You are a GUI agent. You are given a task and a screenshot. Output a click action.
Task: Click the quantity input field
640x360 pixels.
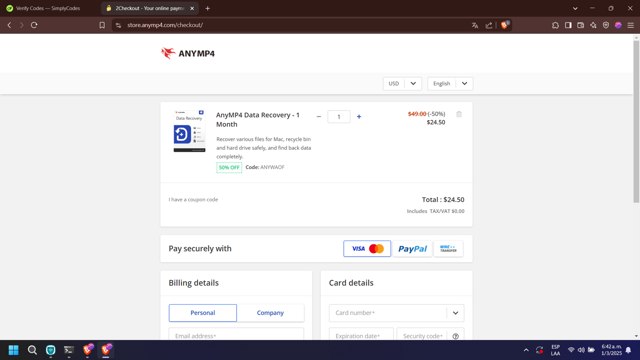click(339, 117)
